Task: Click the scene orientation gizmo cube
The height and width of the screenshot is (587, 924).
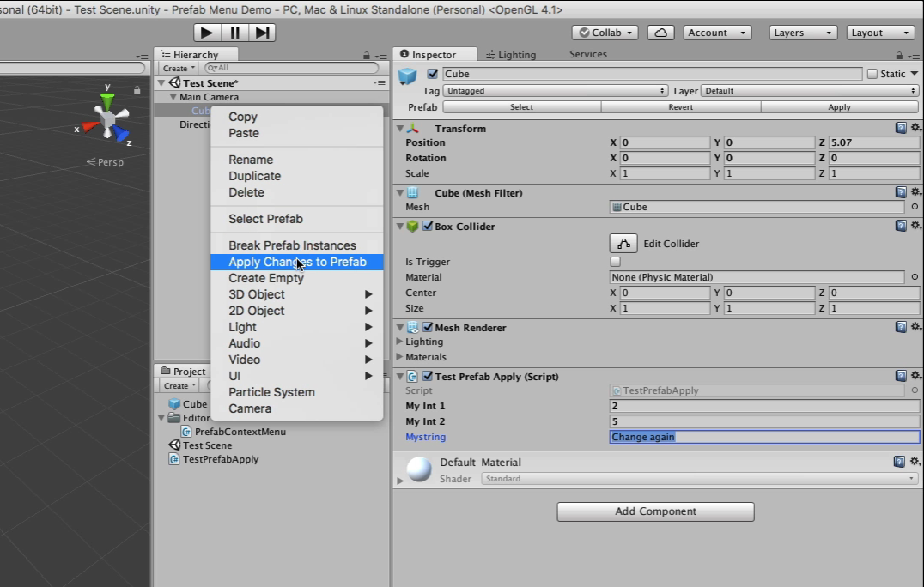Action: click(107, 118)
